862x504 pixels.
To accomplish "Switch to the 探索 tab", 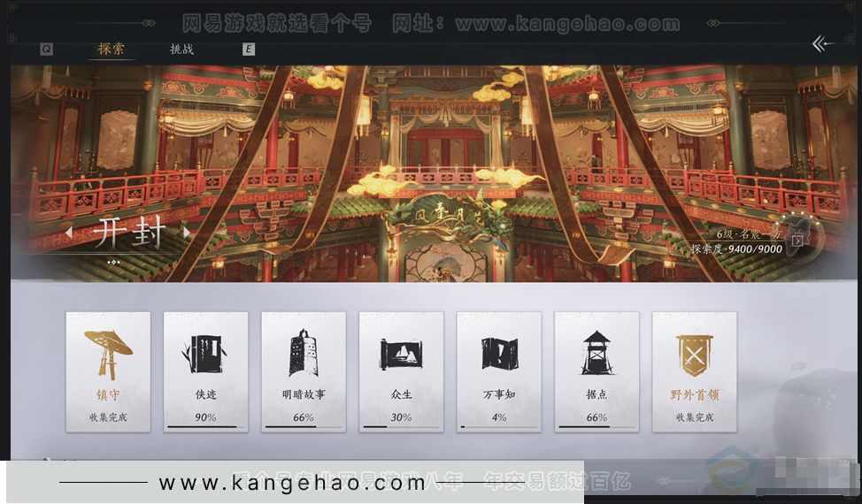I will [111, 49].
